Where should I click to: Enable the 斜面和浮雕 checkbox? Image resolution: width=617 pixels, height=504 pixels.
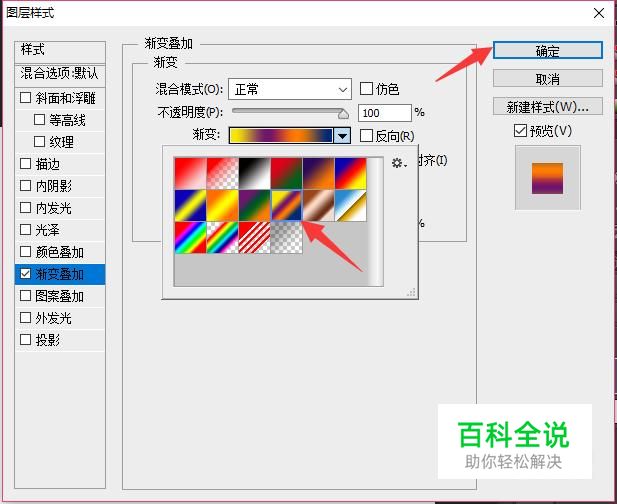point(26,98)
